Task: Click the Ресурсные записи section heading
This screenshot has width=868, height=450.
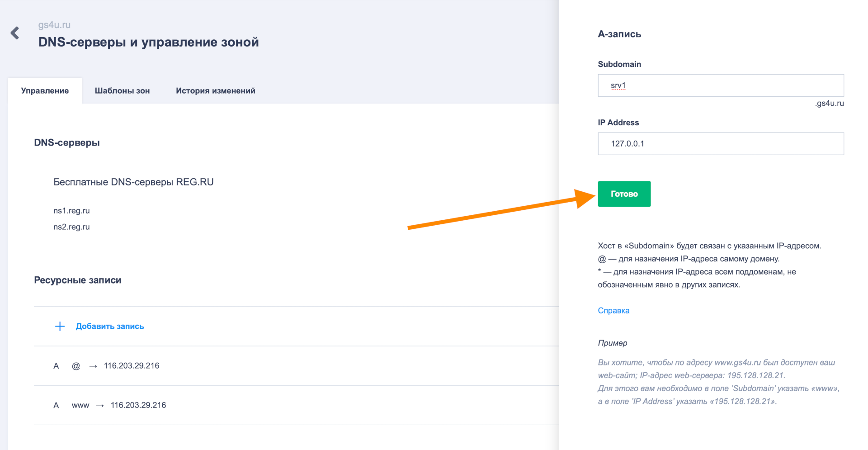Action: coord(78,280)
